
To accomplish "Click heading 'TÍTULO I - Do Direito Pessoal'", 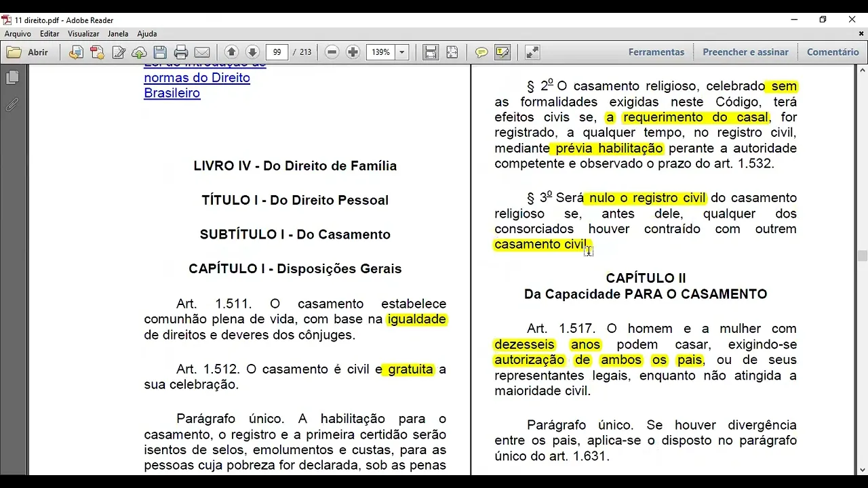I will tap(295, 201).
